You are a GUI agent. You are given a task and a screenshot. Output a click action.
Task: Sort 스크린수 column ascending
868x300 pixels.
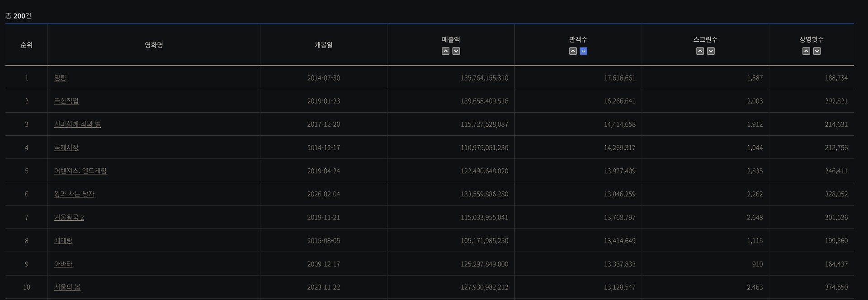(x=700, y=51)
